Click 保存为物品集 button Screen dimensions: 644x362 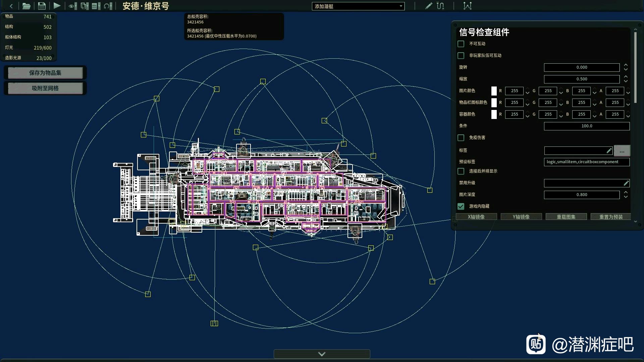45,73
